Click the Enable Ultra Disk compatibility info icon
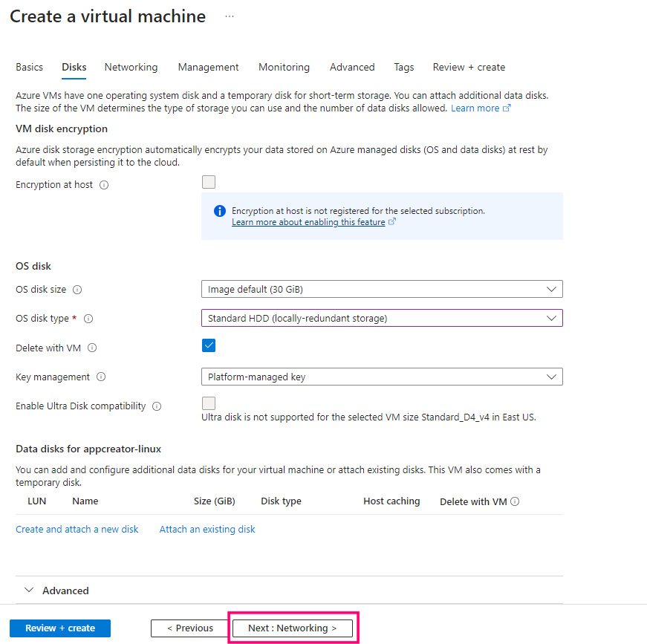Viewport: 647px width, 644px height. click(x=157, y=406)
